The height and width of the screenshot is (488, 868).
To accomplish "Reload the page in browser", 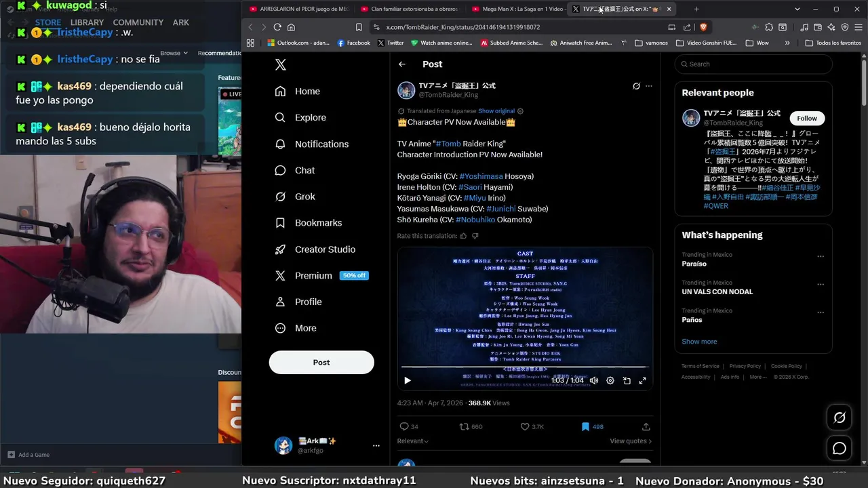I will click(x=277, y=27).
